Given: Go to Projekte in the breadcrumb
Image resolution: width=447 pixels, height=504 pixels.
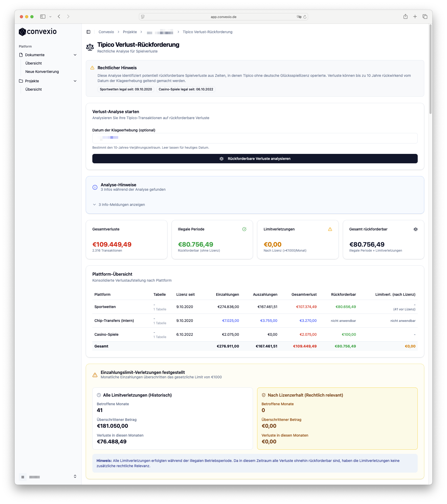Looking at the screenshot, I should (130, 32).
